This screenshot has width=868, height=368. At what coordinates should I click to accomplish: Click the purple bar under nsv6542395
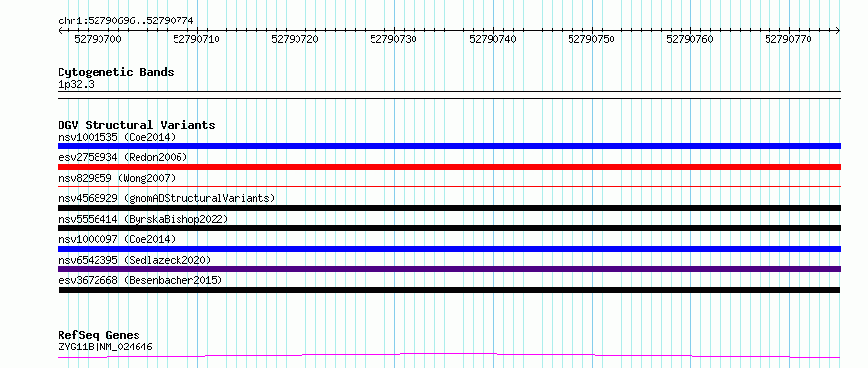(x=449, y=269)
